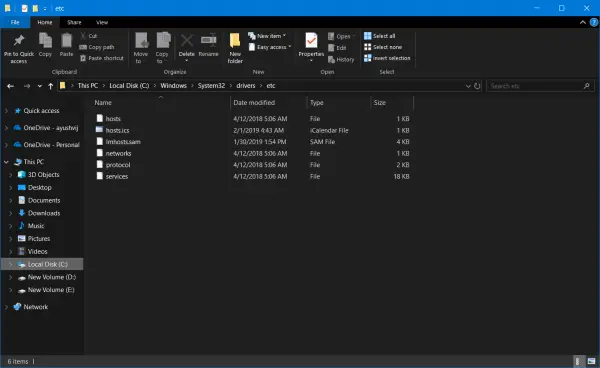Image resolution: width=600 pixels, height=368 pixels.
Task: Collapse the This PC tree node
Action: tap(6, 162)
